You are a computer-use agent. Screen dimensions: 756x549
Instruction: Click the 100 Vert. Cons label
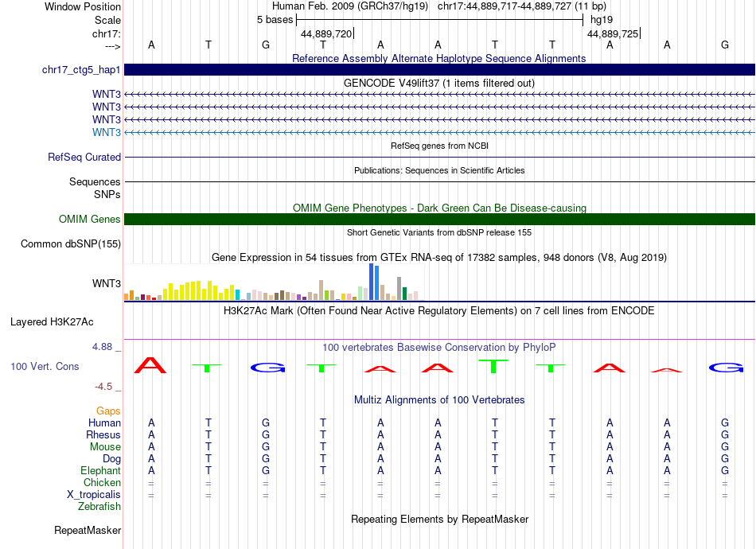45,366
